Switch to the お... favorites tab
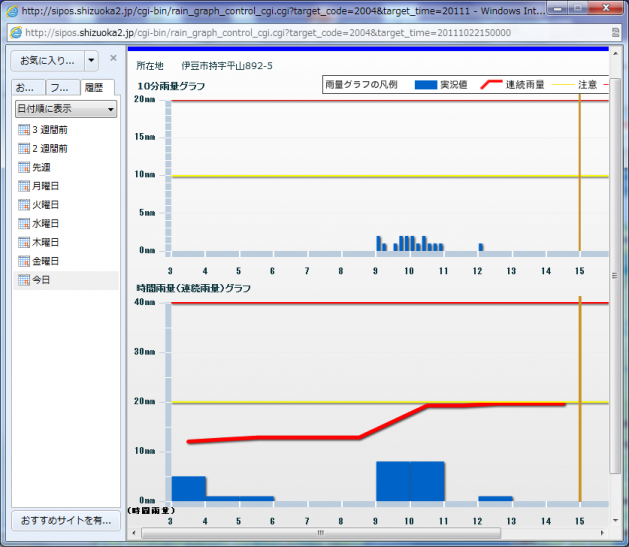Screen dimensions: 629x547 (x=28, y=87)
